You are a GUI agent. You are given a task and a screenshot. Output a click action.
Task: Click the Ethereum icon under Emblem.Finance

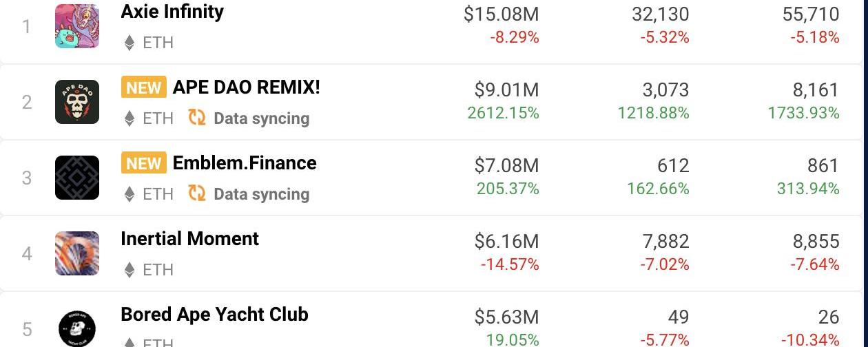pos(129,194)
